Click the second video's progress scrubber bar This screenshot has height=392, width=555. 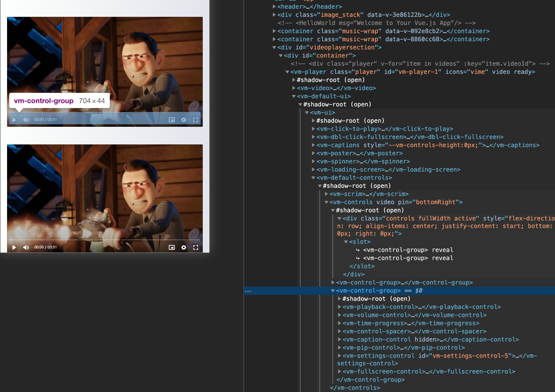[105, 240]
